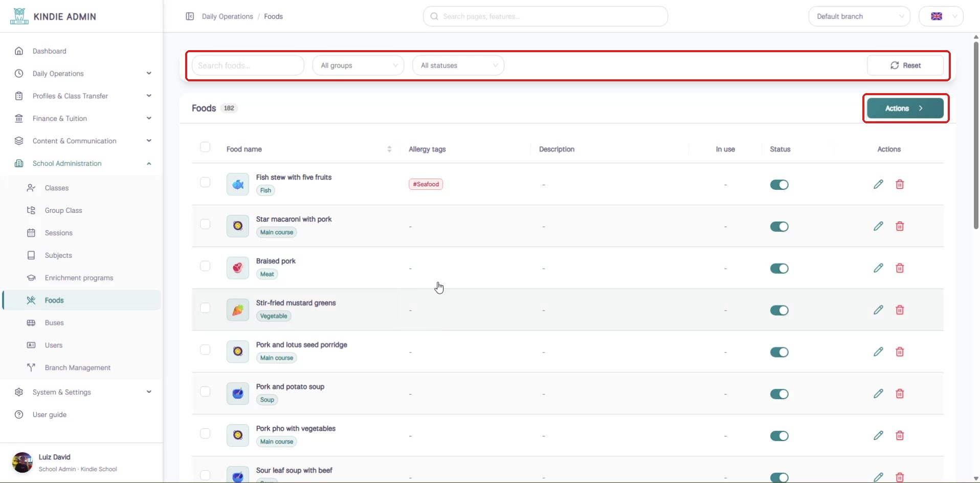Check the Braised pork row checkbox
This screenshot has height=483, width=980.
205,266
